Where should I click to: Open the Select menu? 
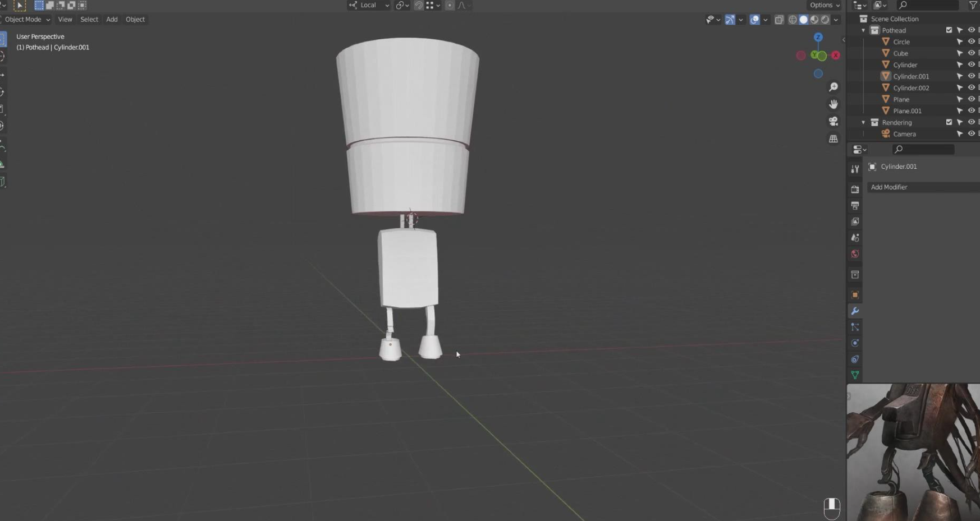[x=89, y=20]
